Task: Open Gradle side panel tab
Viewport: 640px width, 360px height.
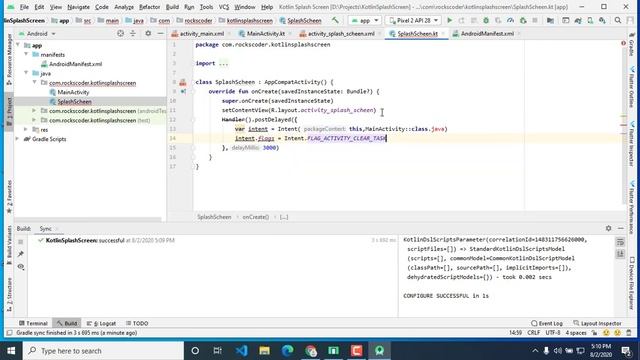Action: (x=631, y=45)
